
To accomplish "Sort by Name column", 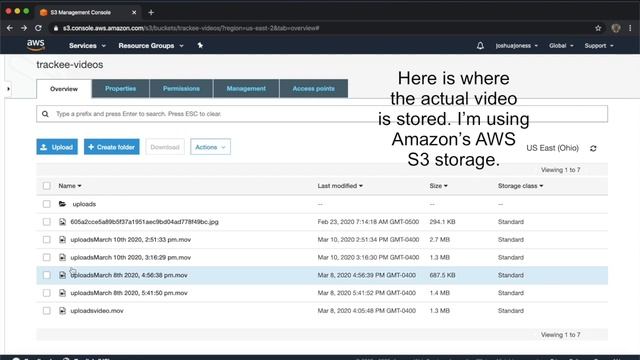I will 70,186.
